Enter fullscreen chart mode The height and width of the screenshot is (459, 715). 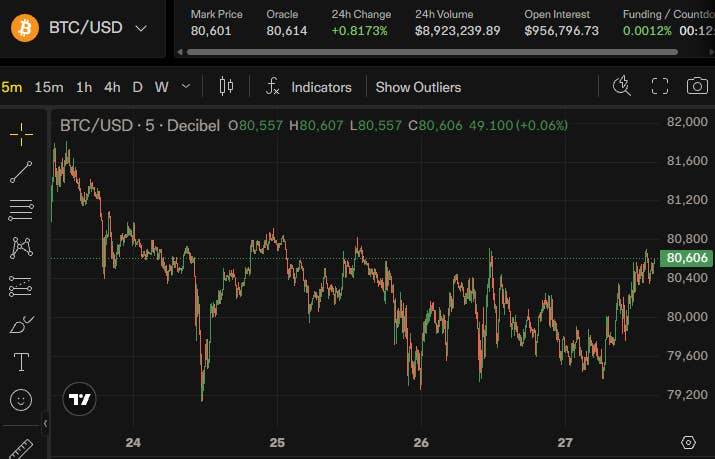point(660,86)
